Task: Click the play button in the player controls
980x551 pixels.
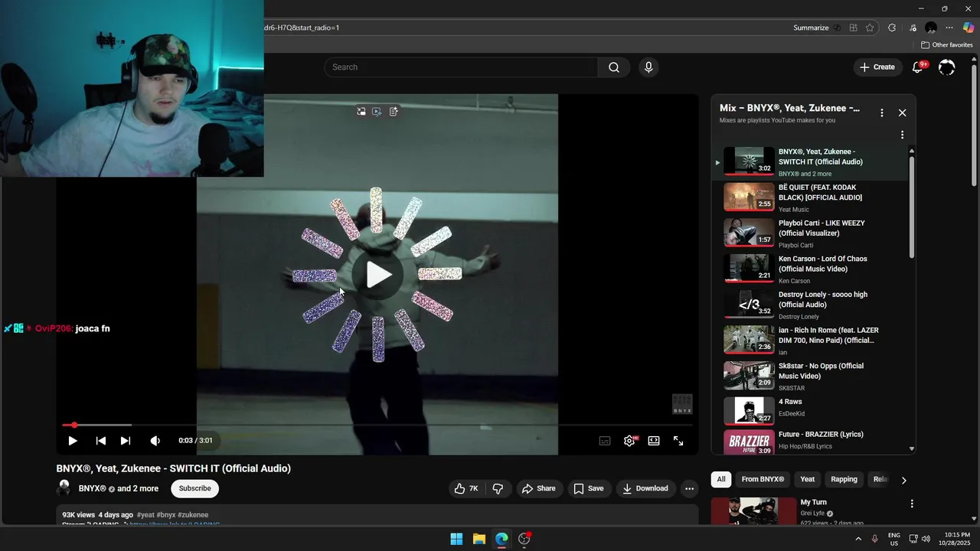Action: tap(73, 441)
